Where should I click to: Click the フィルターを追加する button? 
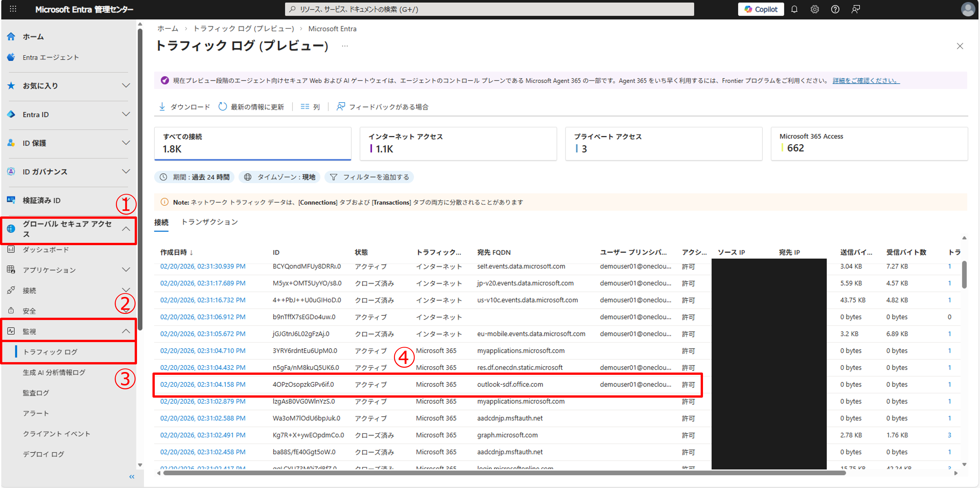(369, 177)
